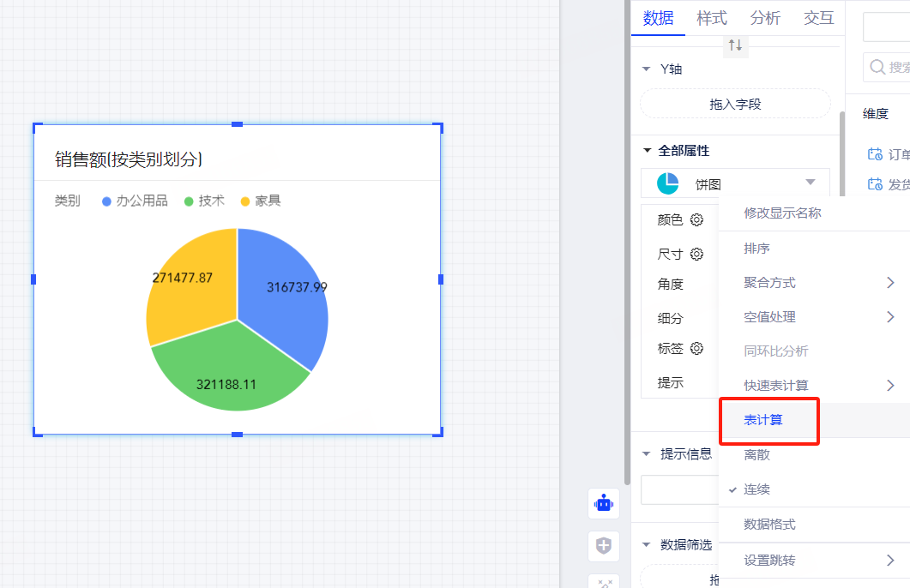Collapse the 全部属性 section

tap(648, 150)
